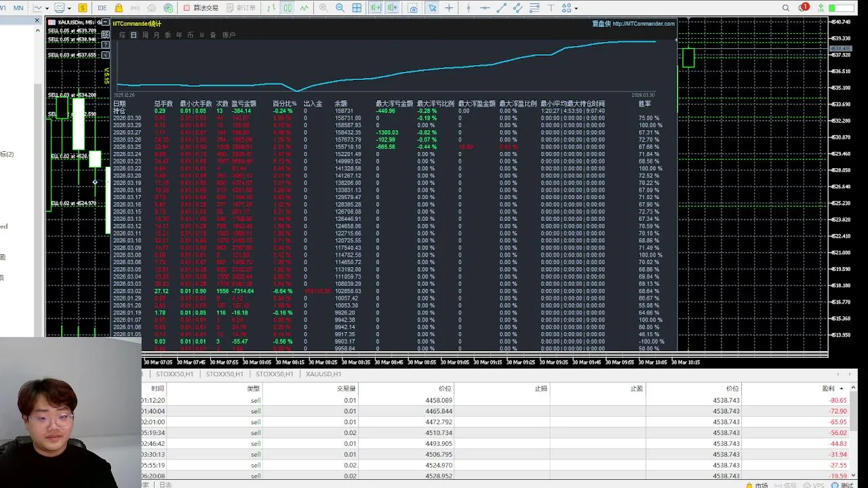868x488 pixels.
Task: Select the text label tool
Action: (x=551, y=8)
